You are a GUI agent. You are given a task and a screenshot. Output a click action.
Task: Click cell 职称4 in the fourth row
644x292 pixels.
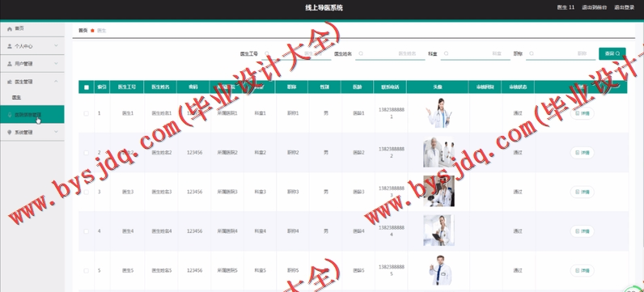click(293, 231)
